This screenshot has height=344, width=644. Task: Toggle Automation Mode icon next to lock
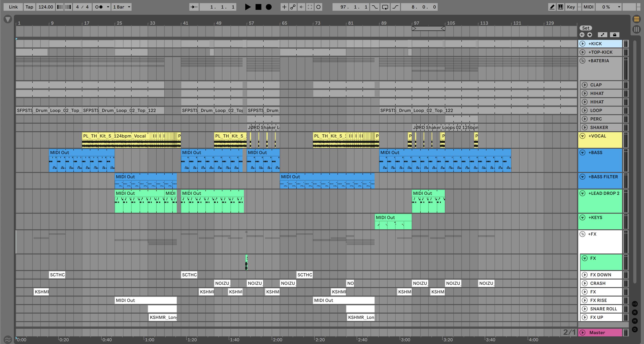[x=603, y=35]
